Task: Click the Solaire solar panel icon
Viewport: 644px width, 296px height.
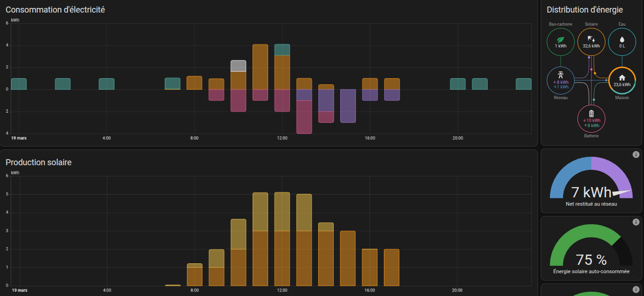Action: pos(591,39)
